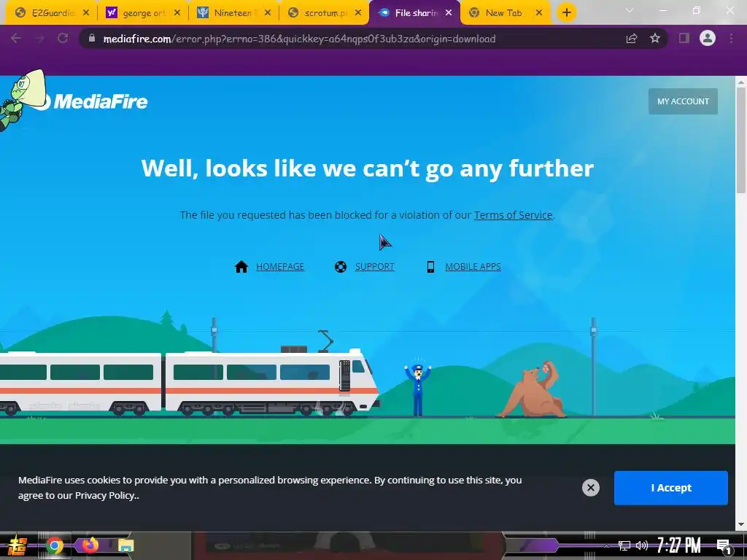Close the E2Guardian tab

(x=86, y=13)
